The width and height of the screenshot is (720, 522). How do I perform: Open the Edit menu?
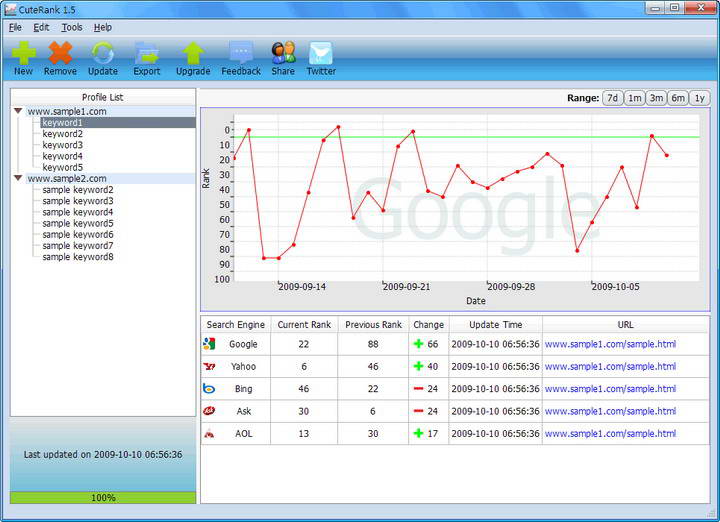tap(41, 28)
